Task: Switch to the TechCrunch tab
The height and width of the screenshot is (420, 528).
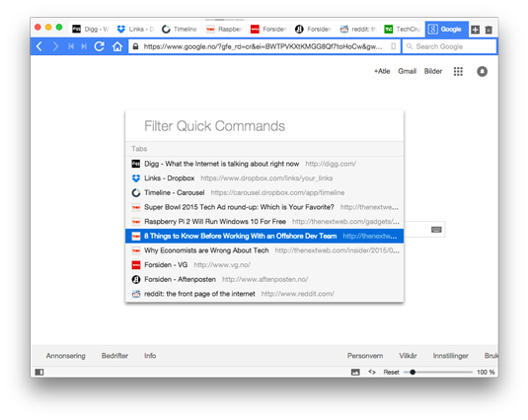Action: (402, 30)
